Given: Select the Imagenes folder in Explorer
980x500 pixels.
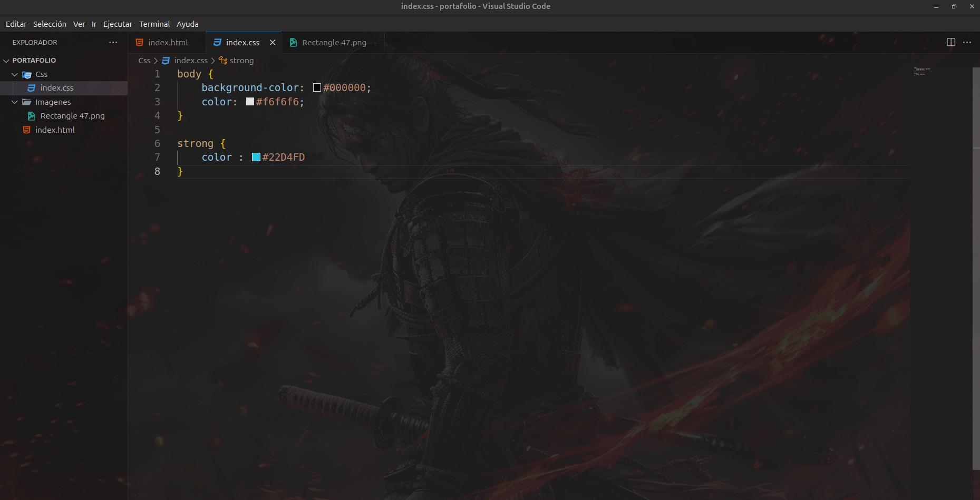Looking at the screenshot, I should pyautogui.click(x=64, y=102).
